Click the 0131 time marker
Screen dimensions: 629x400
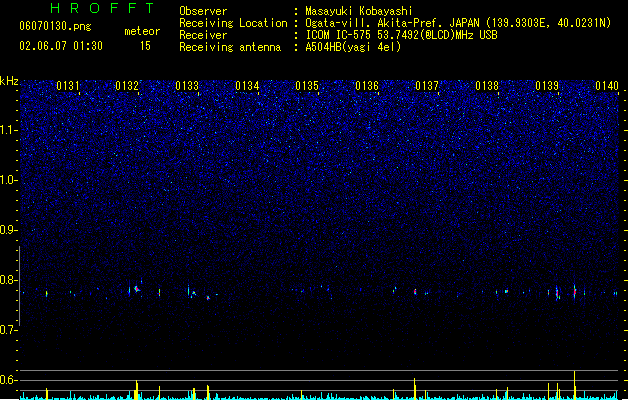click(68, 86)
